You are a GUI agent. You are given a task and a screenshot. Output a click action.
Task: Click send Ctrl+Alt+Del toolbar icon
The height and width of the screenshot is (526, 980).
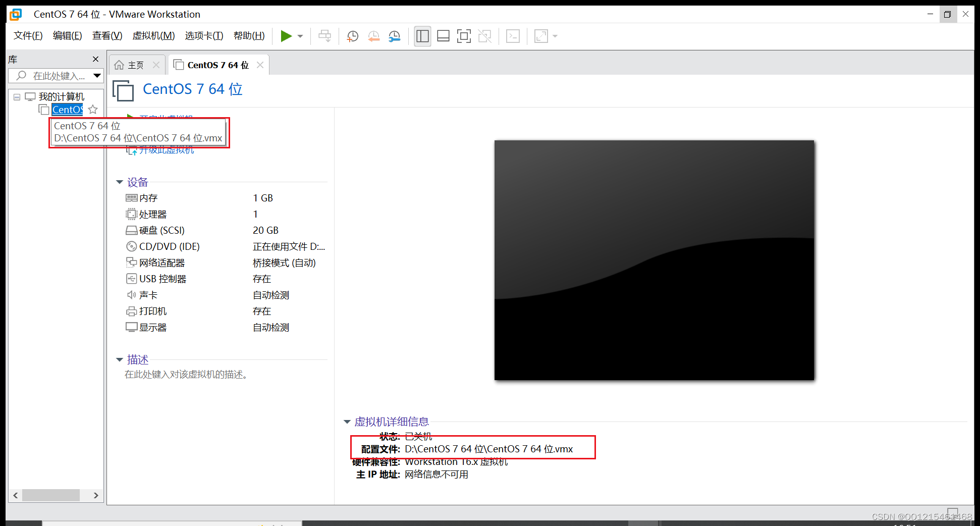point(325,36)
